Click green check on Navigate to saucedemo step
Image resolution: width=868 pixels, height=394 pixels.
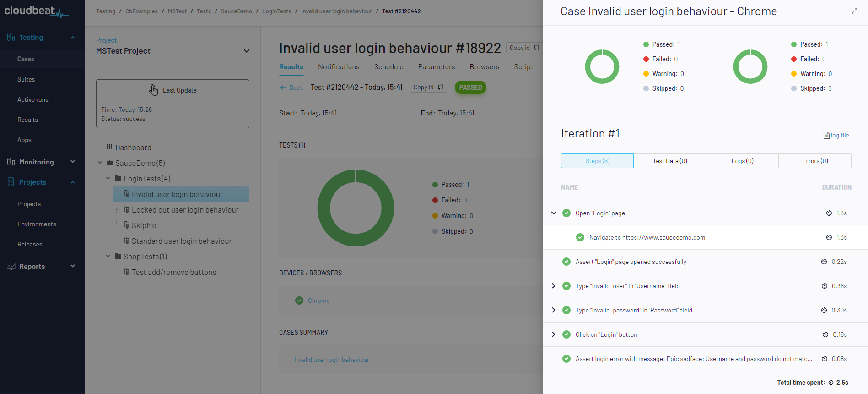coord(580,237)
